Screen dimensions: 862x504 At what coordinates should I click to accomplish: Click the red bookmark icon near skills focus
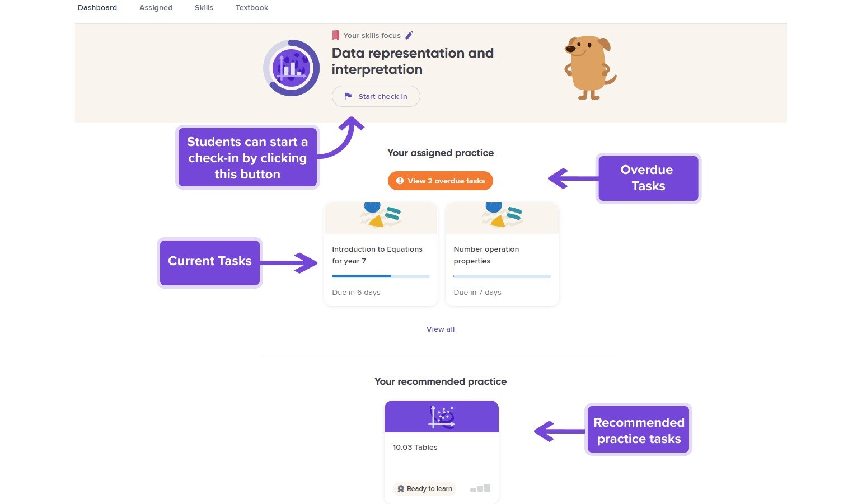tap(335, 35)
